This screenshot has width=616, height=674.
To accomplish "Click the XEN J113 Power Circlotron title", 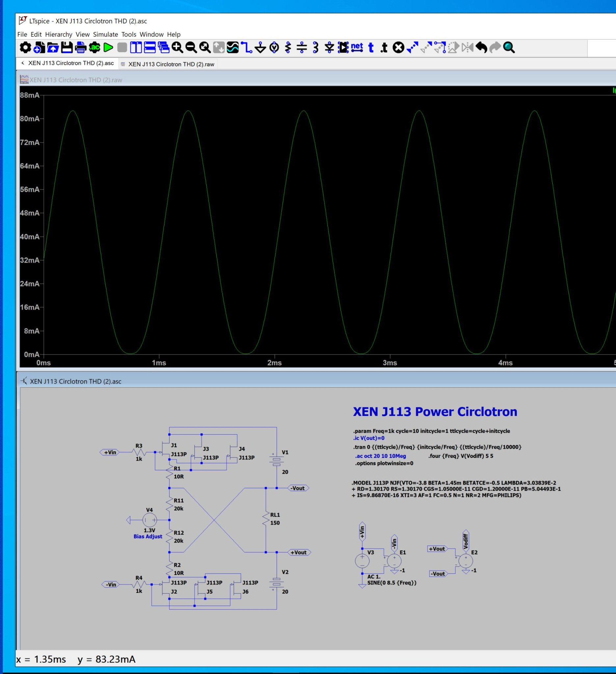I will [x=435, y=412].
